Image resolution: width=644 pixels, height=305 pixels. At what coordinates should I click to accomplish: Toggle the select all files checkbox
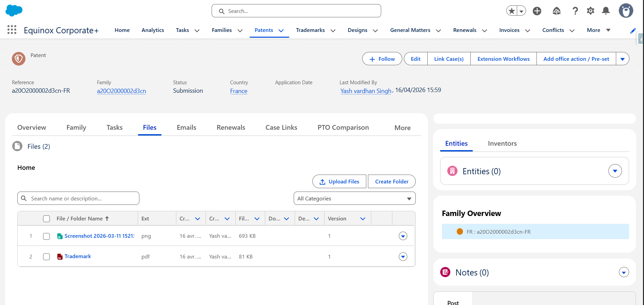[46, 219]
